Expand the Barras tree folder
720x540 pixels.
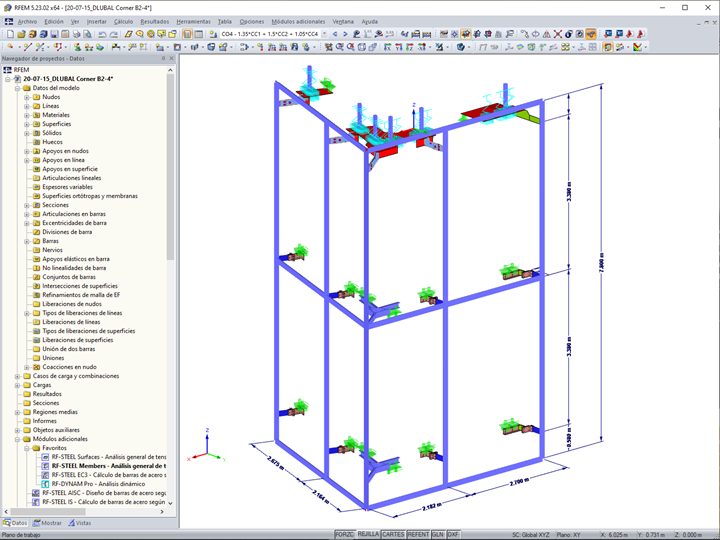(x=27, y=241)
